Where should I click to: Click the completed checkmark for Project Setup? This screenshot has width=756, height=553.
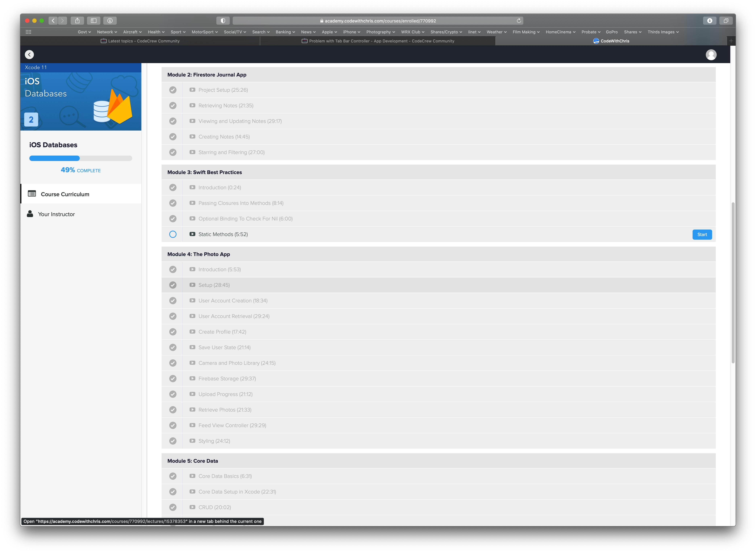pyautogui.click(x=173, y=90)
